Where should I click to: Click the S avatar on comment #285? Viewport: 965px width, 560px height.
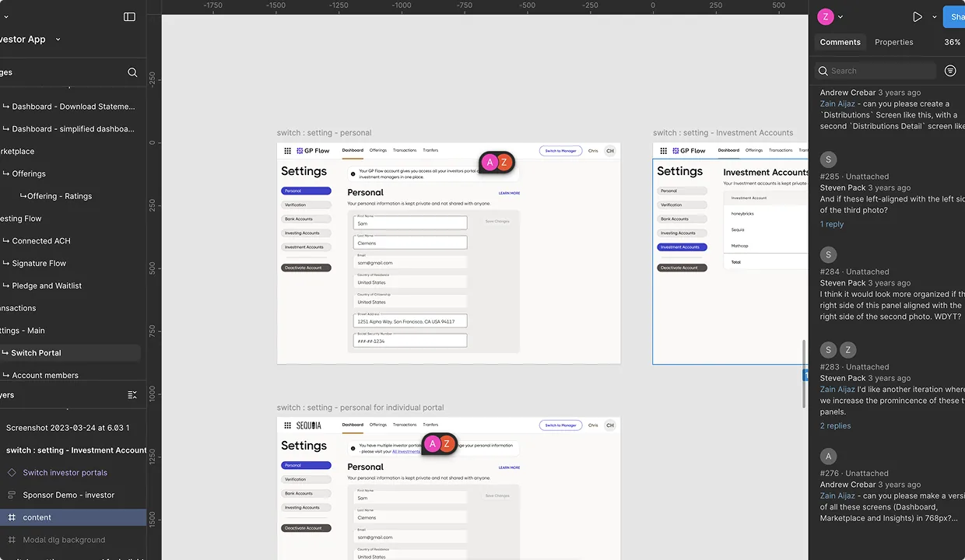pos(828,159)
